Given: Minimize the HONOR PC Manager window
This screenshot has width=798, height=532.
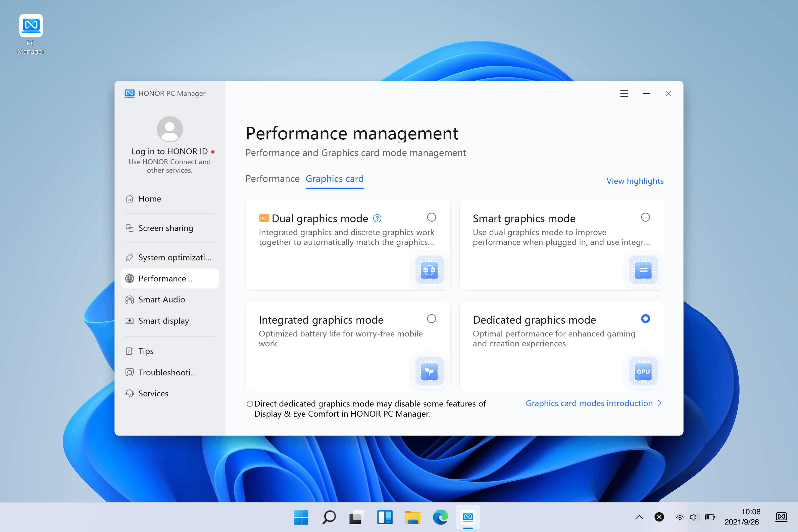Looking at the screenshot, I should (x=646, y=93).
